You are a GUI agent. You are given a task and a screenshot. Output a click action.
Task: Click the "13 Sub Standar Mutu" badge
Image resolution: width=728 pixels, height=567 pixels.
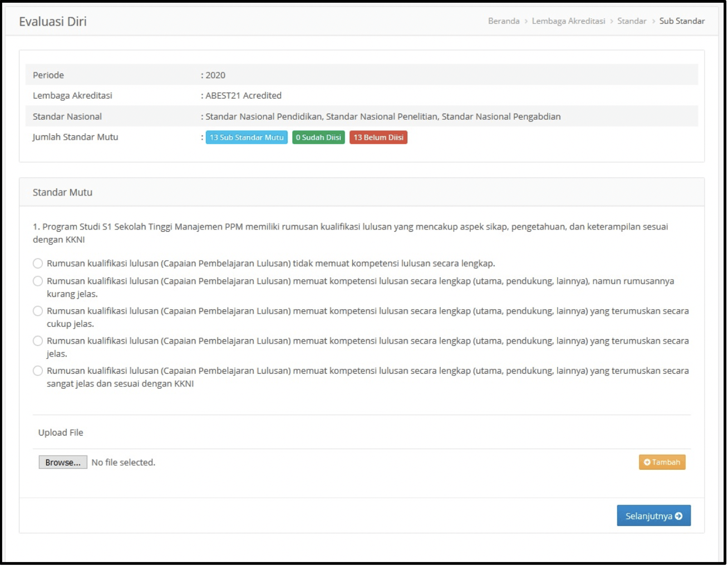click(247, 137)
